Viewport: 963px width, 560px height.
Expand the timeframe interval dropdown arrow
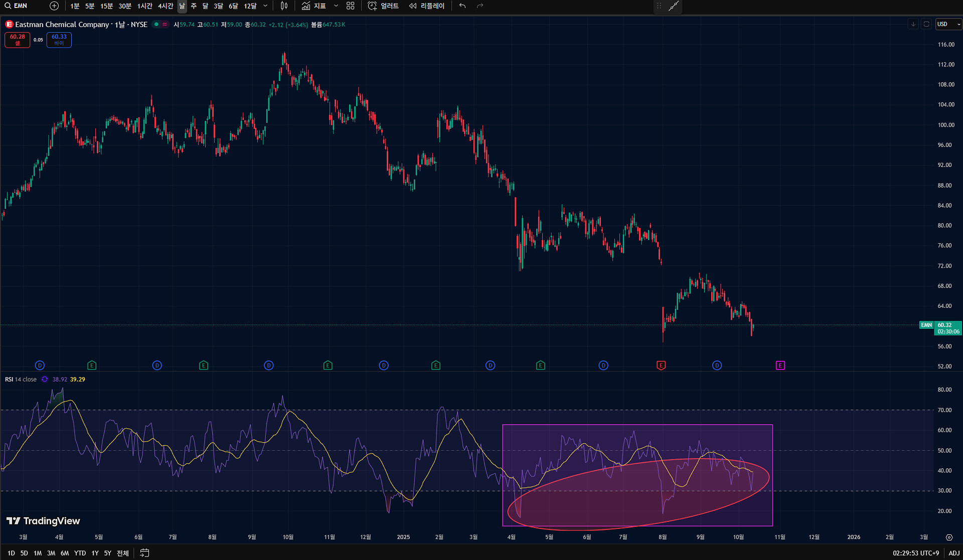(x=265, y=6)
